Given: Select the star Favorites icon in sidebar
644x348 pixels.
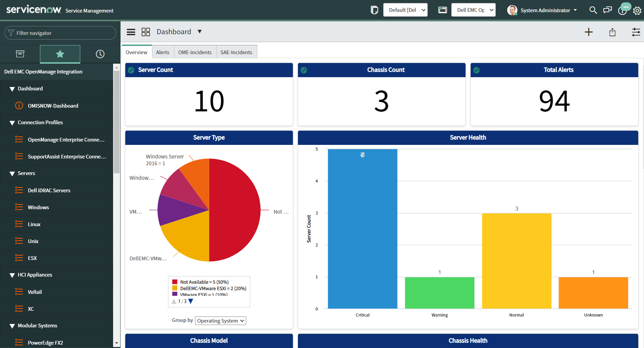Looking at the screenshot, I should 60,54.
